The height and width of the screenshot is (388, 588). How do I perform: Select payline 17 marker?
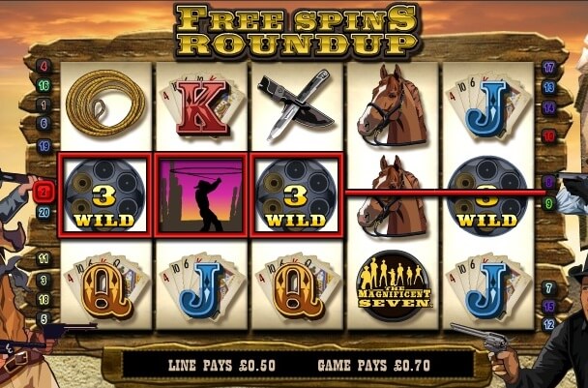(548, 68)
